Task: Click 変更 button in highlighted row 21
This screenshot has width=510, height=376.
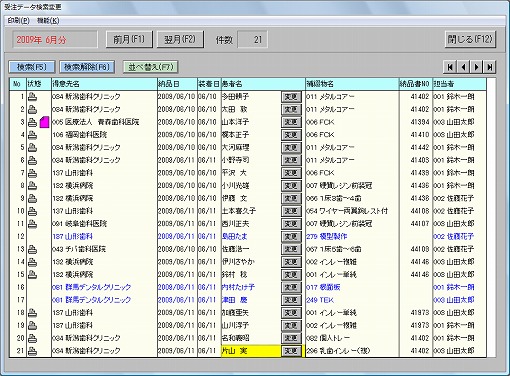Action: (291, 351)
